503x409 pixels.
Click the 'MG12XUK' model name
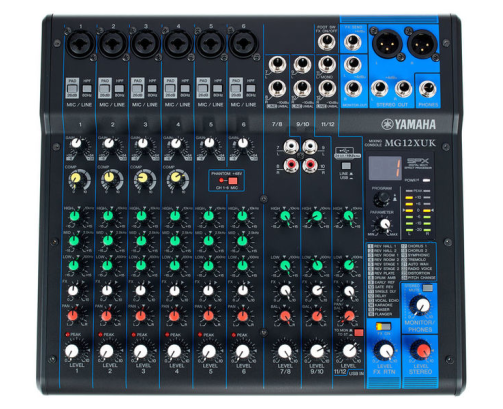[410, 143]
